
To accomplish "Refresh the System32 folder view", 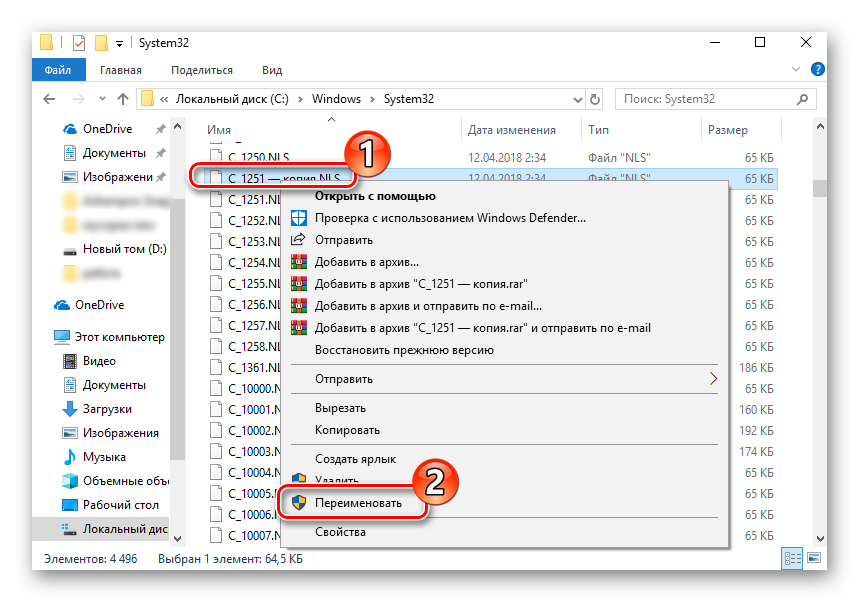I will point(598,99).
